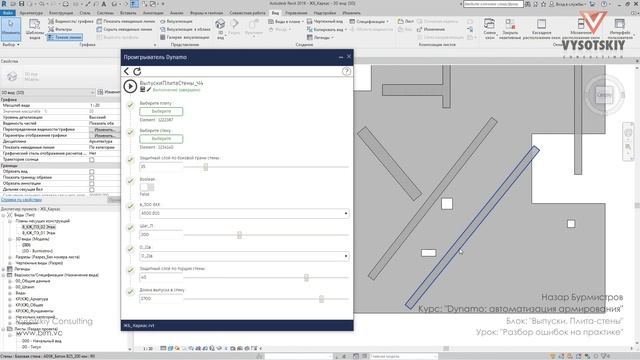
Task: Click the ViewCube in the drawing area
Action: (604, 95)
